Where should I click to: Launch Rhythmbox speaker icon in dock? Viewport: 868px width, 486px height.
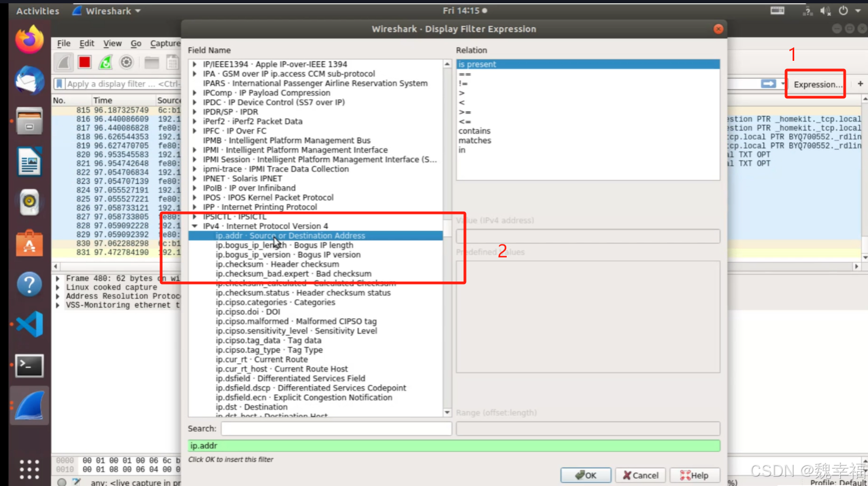[x=29, y=202]
